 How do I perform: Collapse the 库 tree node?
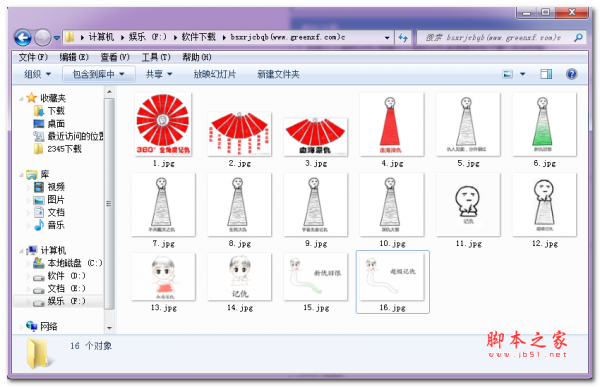(21, 175)
